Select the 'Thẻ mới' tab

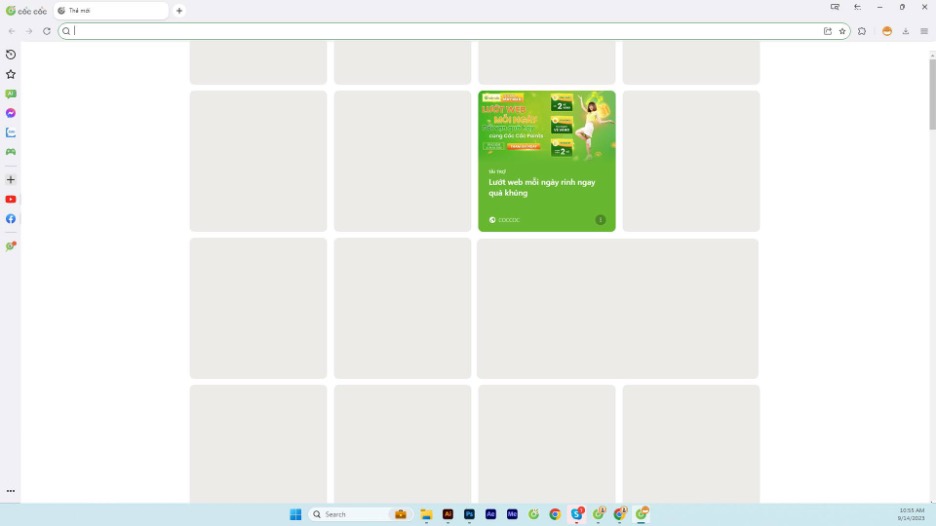[x=110, y=11]
